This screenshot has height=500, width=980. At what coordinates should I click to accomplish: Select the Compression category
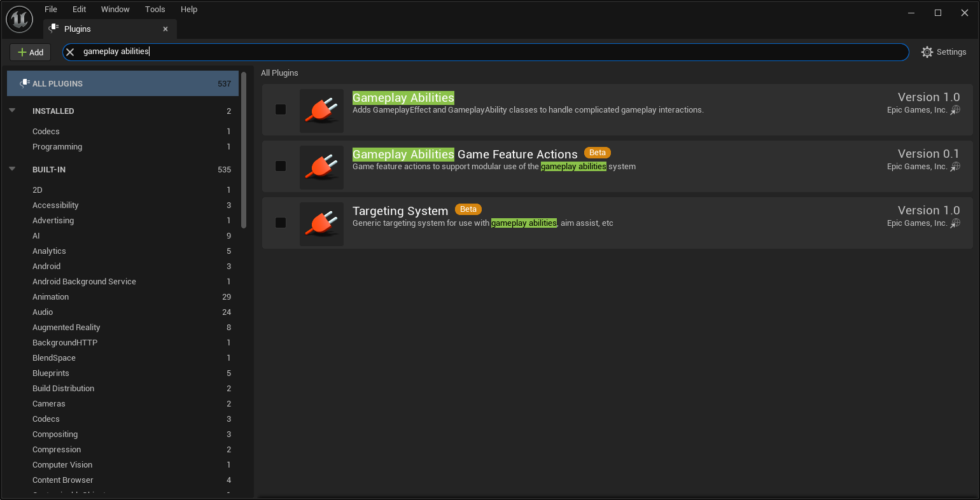123,449
